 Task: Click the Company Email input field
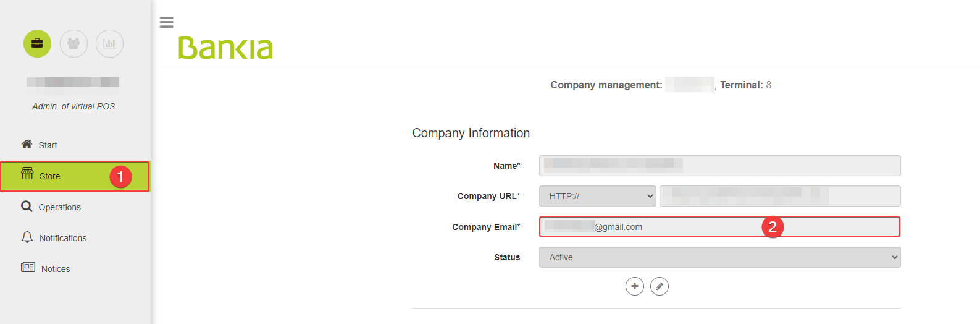(719, 227)
